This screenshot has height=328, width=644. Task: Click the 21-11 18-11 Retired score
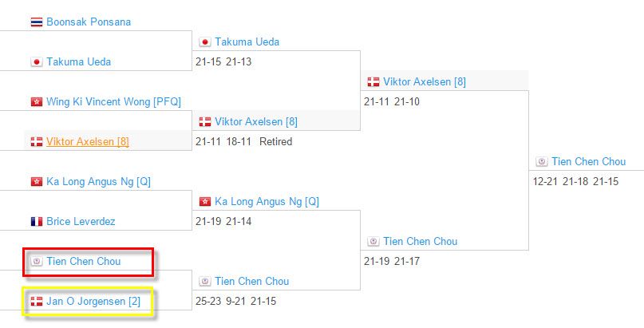coord(244,141)
